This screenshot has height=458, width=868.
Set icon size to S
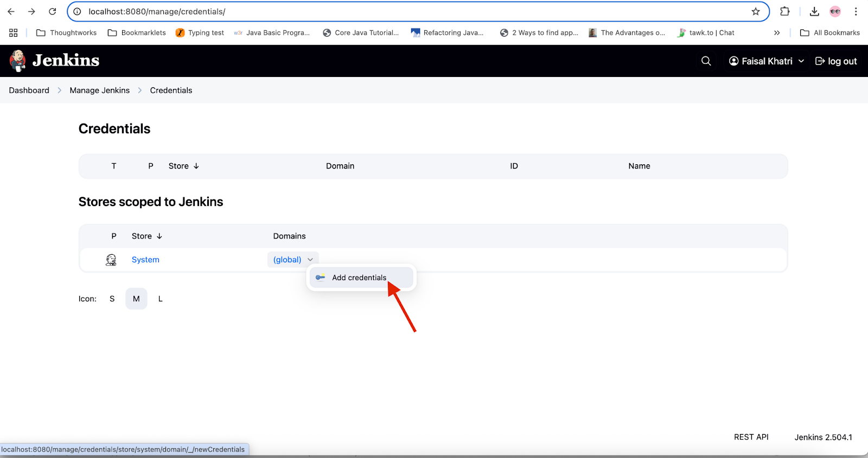pyautogui.click(x=112, y=299)
